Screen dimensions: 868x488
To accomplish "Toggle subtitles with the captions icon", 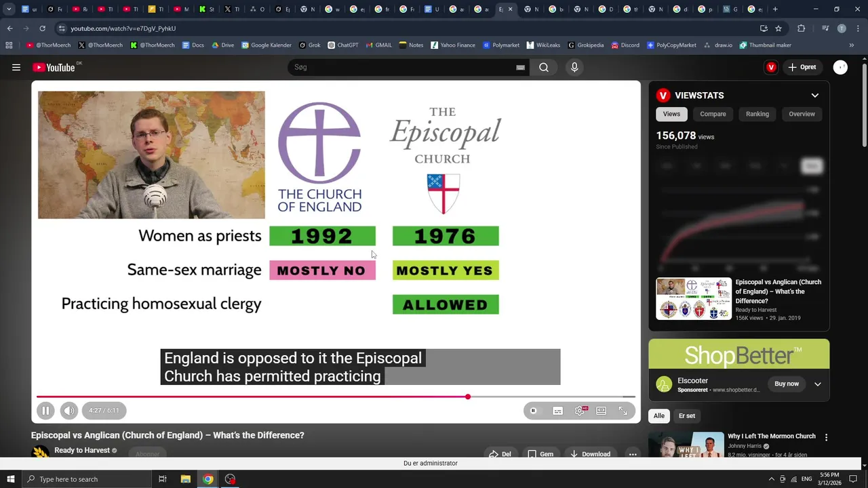I will pyautogui.click(x=557, y=411).
